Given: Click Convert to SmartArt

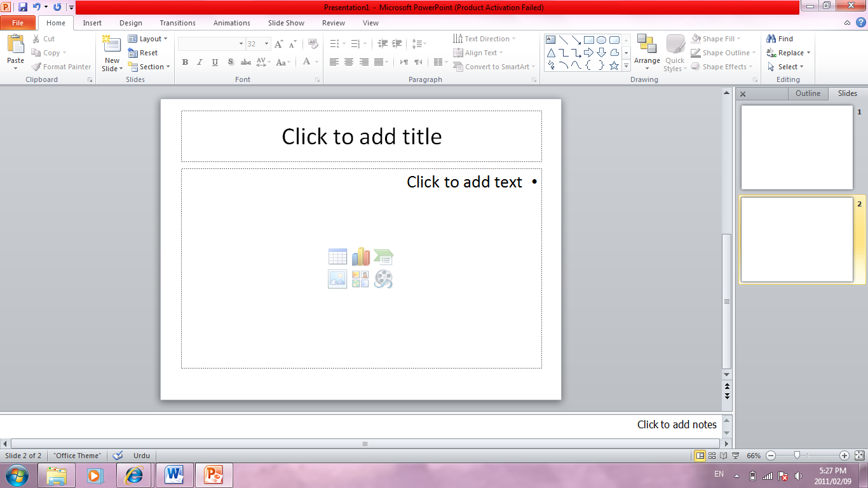Looking at the screenshot, I should pos(494,67).
